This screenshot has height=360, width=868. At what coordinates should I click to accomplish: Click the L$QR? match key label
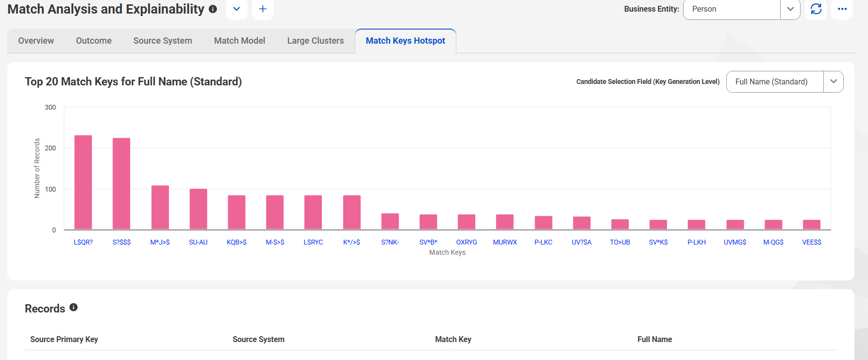(83, 242)
